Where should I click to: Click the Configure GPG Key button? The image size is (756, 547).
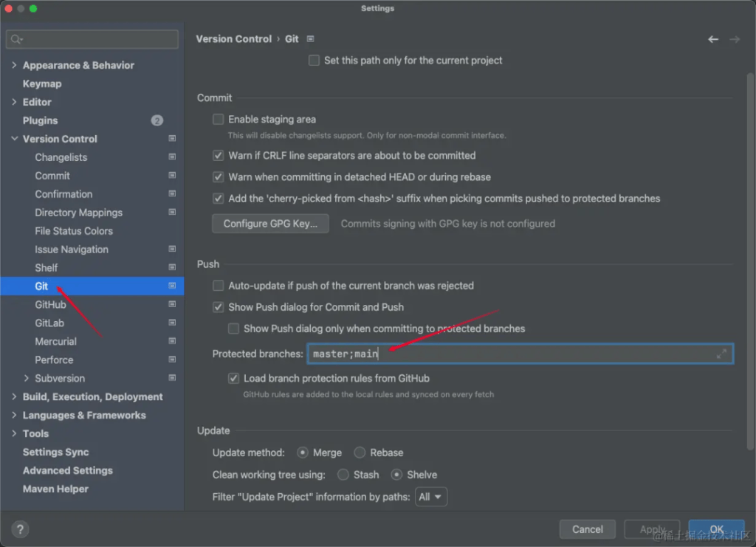[x=270, y=224]
